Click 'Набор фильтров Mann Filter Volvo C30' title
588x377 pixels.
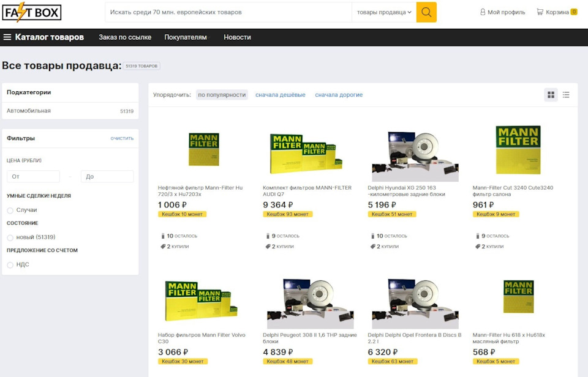click(x=202, y=338)
